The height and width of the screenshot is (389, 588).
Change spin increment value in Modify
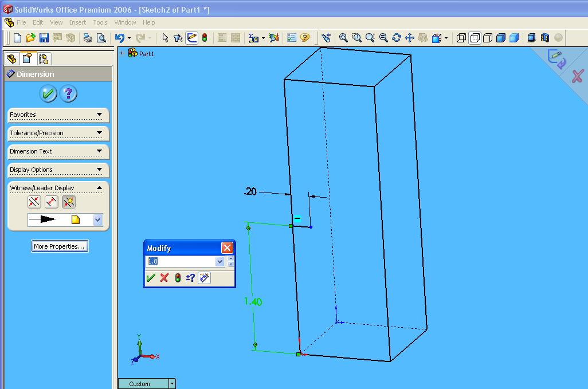tap(190, 278)
